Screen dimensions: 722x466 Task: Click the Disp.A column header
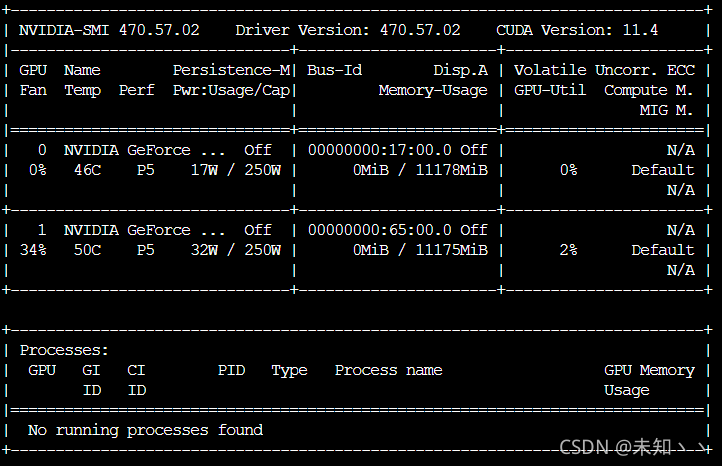[x=460, y=70]
